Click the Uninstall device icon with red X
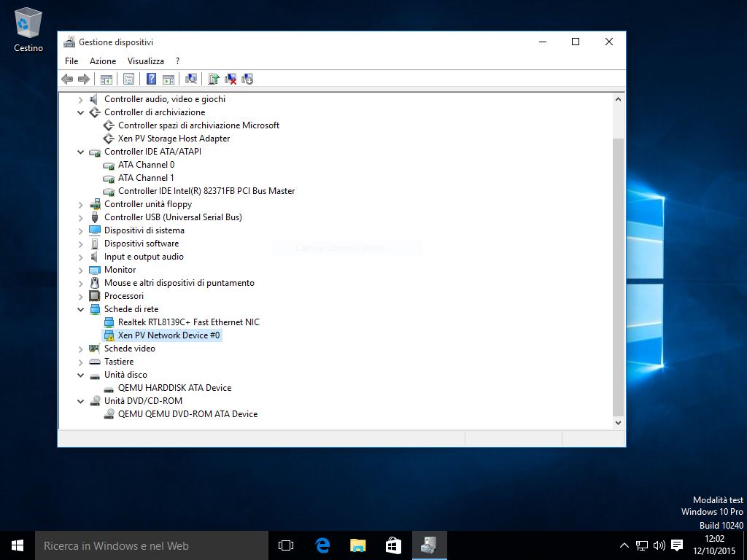Screen dimensions: 747x560 231,79
